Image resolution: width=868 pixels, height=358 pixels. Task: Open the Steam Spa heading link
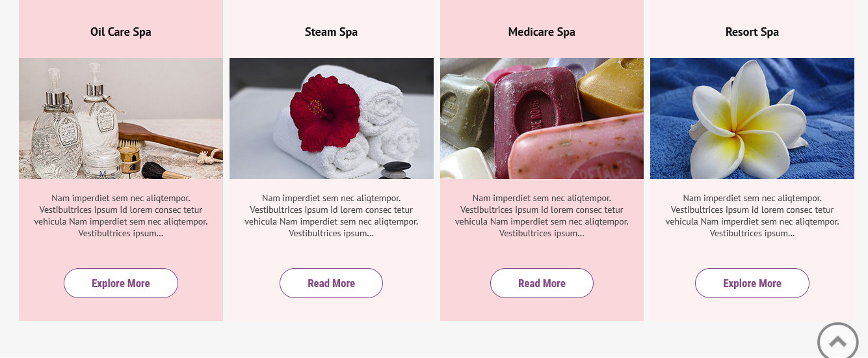(331, 32)
